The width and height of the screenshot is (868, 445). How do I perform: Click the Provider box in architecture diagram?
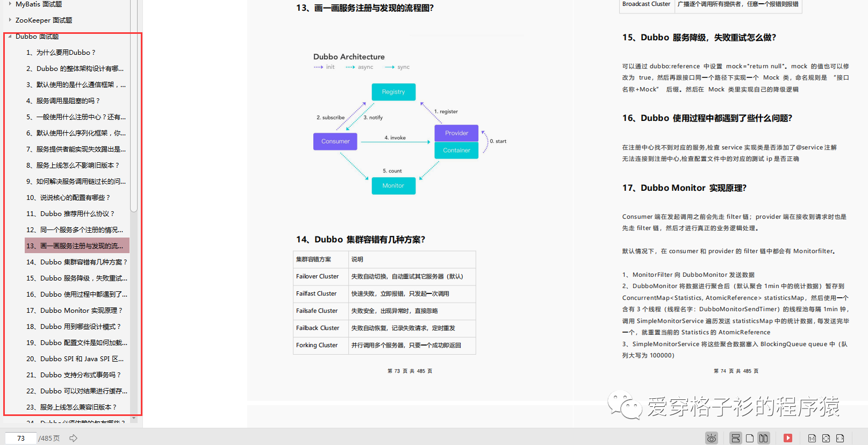[x=456, y=133]
